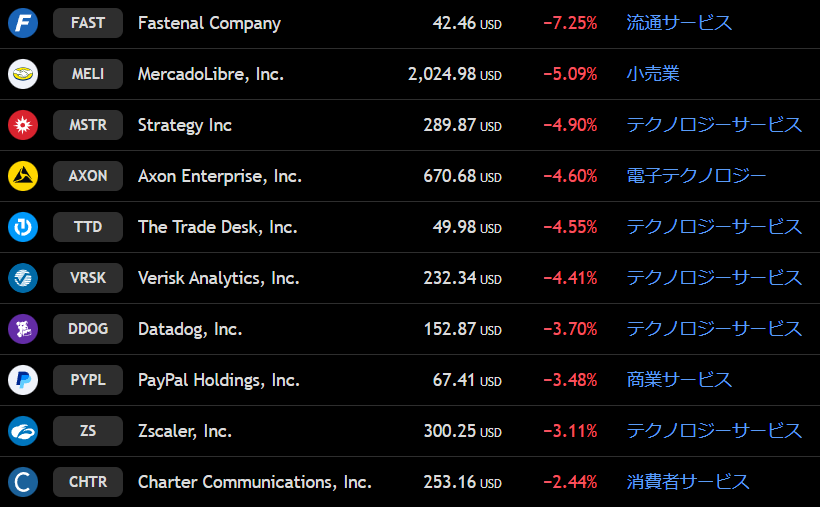Open the 消費者サービス sector link
Image resolution: width=820 pixels, height=507 pixels.
[688, 482]
